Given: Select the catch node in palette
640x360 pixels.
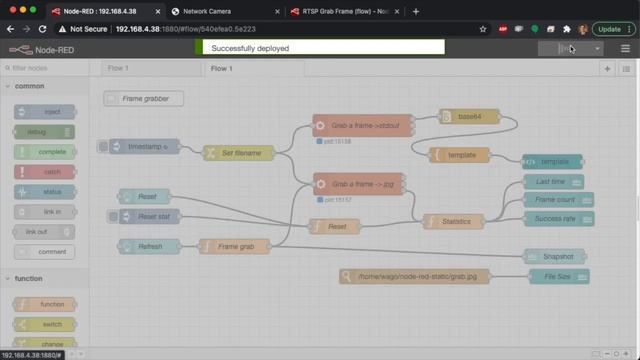Looking at the screenshot, I should point(44,172).
